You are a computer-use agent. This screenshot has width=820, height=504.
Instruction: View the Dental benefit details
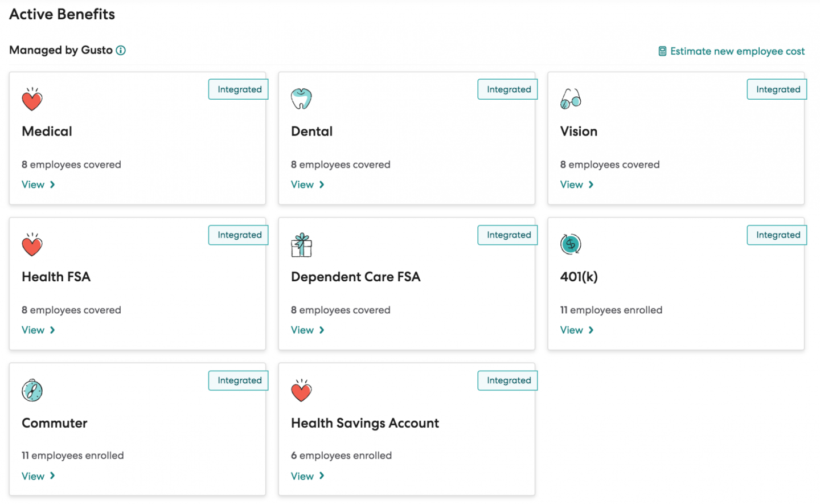pyautogui.click(x=307, y=185)
